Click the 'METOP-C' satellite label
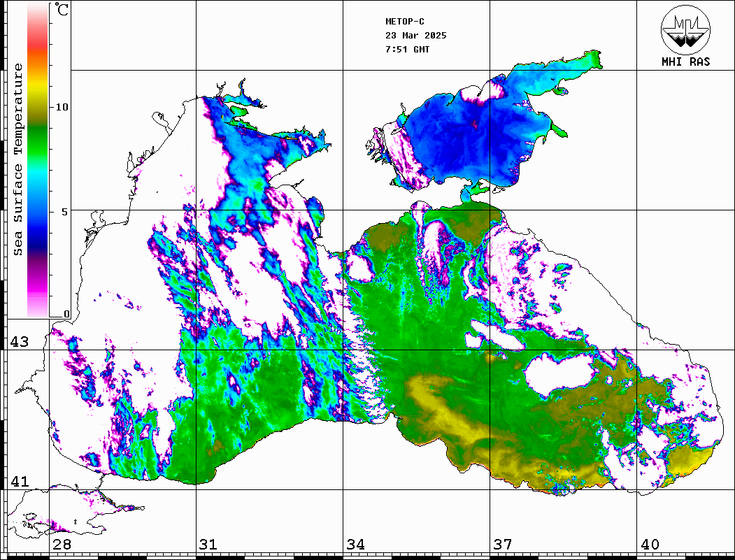The image size is (735, 560). (x=405, y=22)
